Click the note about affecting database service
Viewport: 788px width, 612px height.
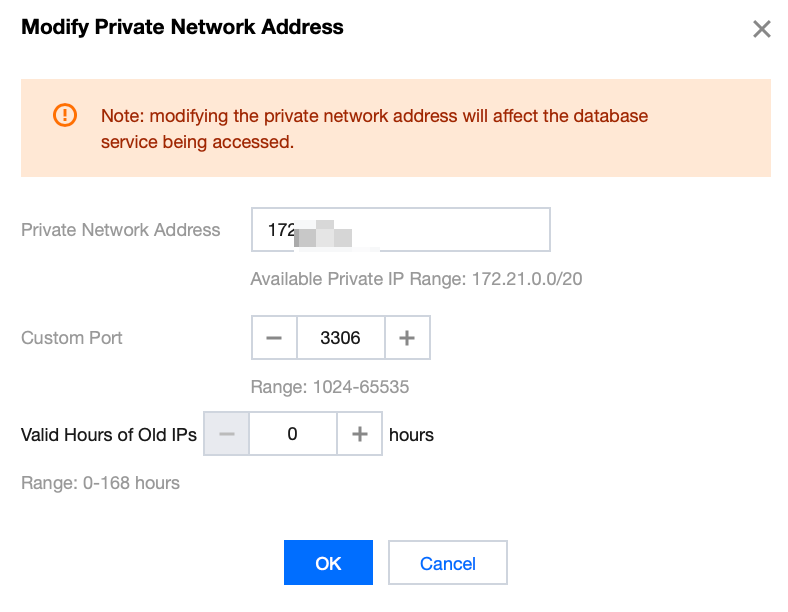374,129
